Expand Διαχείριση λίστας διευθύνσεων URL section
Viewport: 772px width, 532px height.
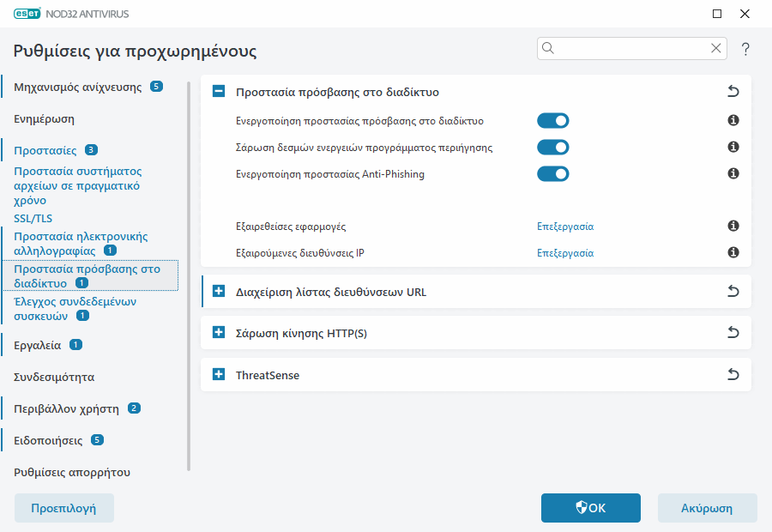219,292
